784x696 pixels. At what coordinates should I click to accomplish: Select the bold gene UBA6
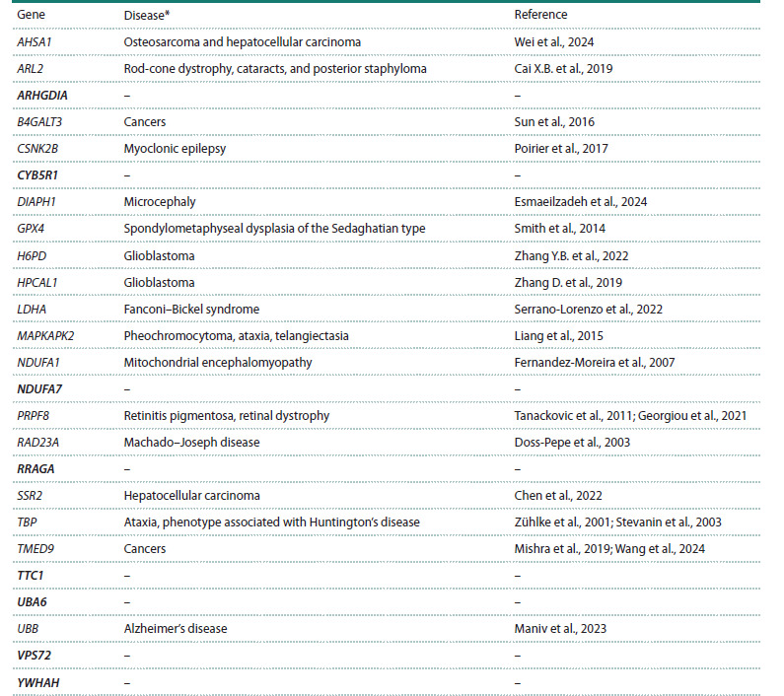pos(32,602)
